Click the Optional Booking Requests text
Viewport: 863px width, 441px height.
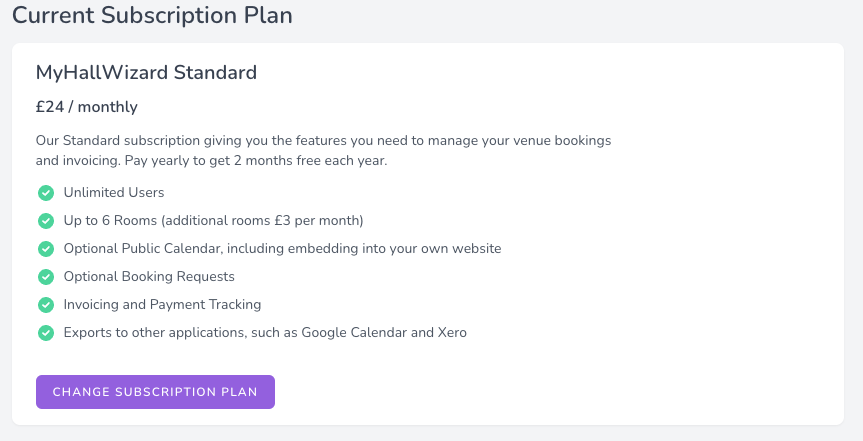(x=149, y=277)
